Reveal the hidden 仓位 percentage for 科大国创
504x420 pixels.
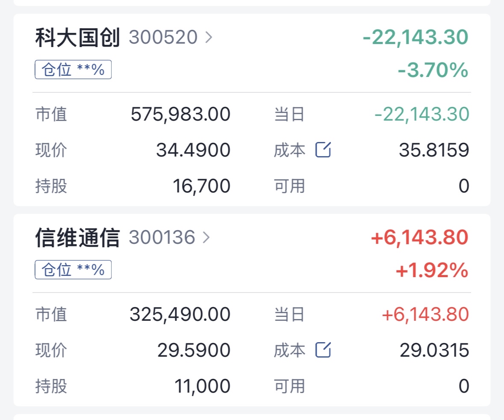click(x=73, y=70)
